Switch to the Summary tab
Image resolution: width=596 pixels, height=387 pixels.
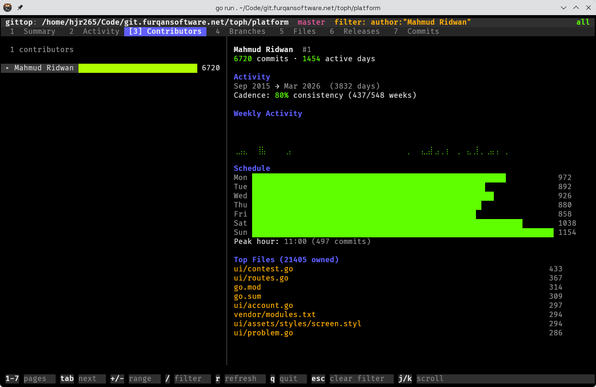pyautogui.click(x=33, y=31)
